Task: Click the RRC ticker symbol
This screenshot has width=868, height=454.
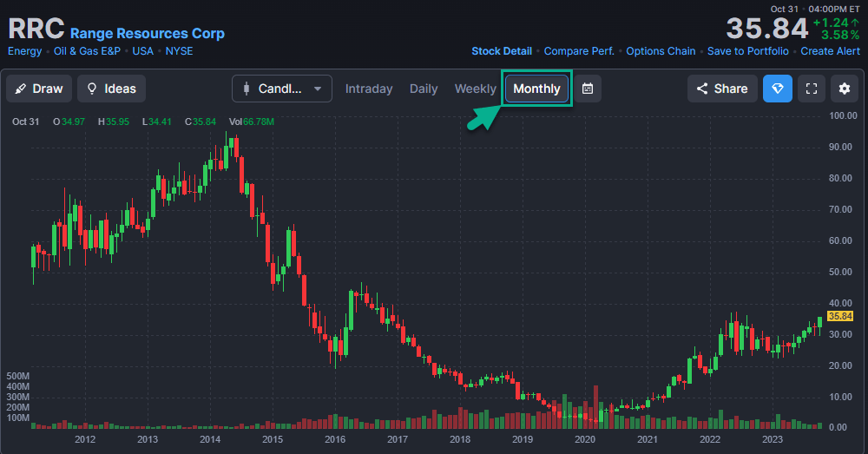Action: click(36, 29)
